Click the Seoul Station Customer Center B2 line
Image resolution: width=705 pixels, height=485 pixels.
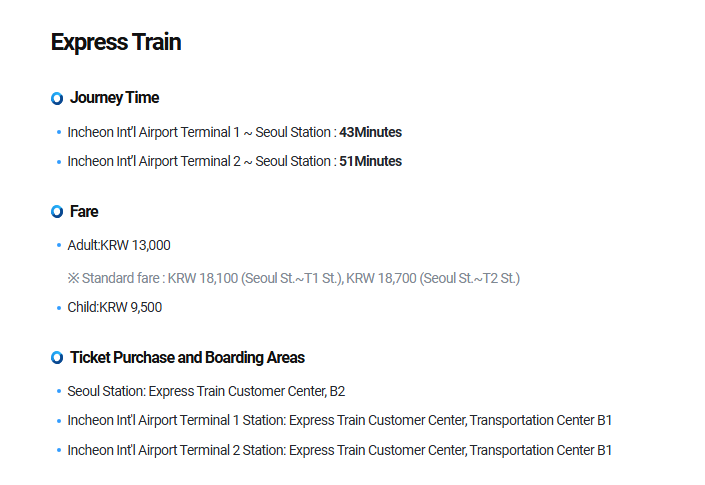click(206, 391)
